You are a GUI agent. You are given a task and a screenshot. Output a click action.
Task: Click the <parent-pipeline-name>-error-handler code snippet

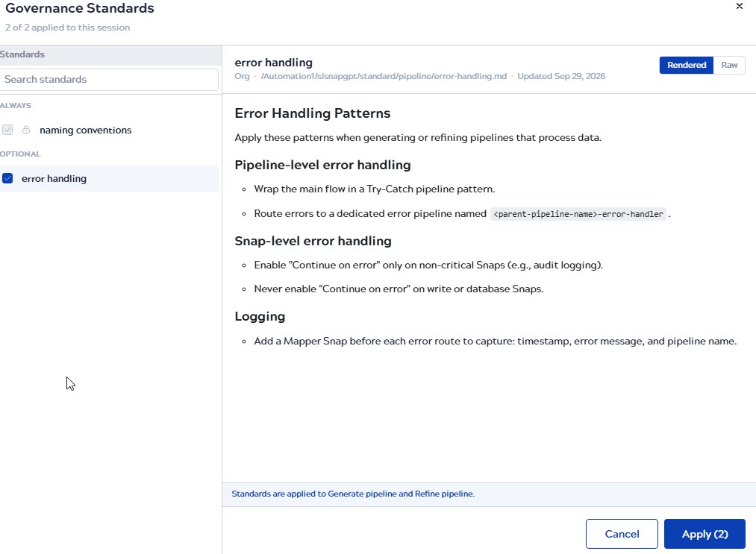(578, 214)
